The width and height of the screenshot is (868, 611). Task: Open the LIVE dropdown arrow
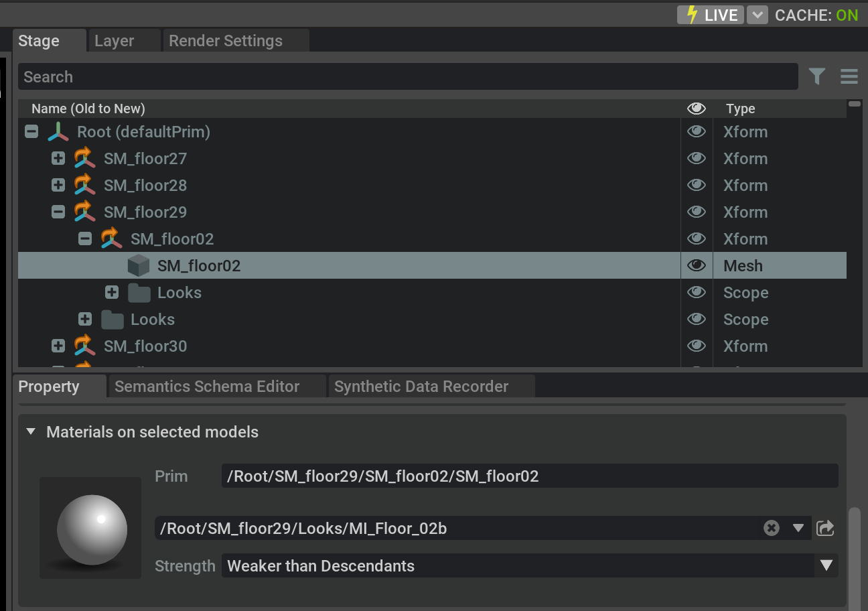click(x=757, y=15)
